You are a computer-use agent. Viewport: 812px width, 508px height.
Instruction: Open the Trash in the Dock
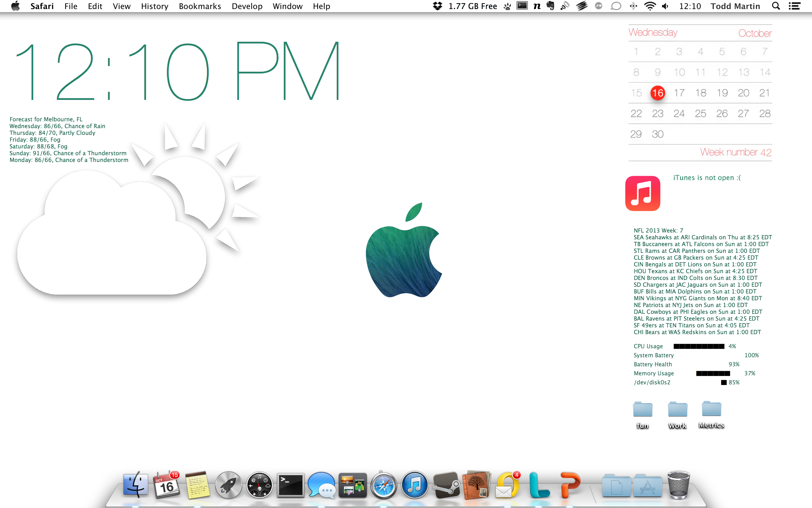tap(678, 485)
